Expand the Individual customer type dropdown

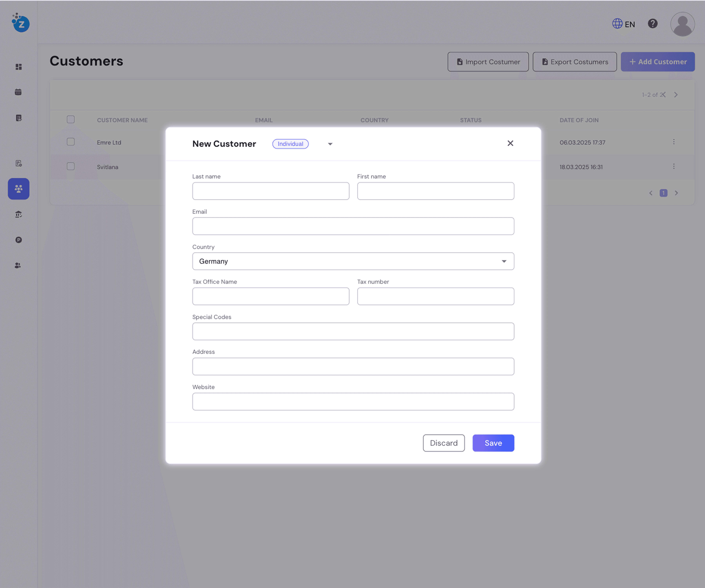[330, 144]
